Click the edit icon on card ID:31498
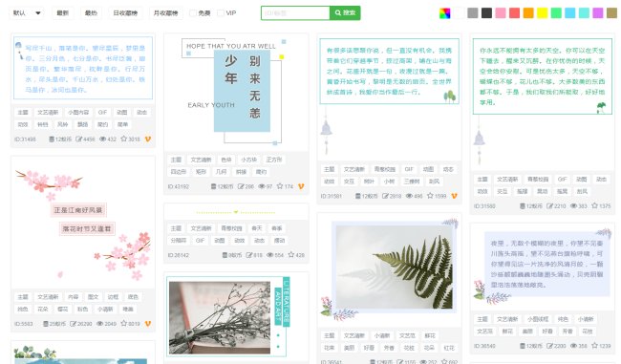 (x=78, y=139)
